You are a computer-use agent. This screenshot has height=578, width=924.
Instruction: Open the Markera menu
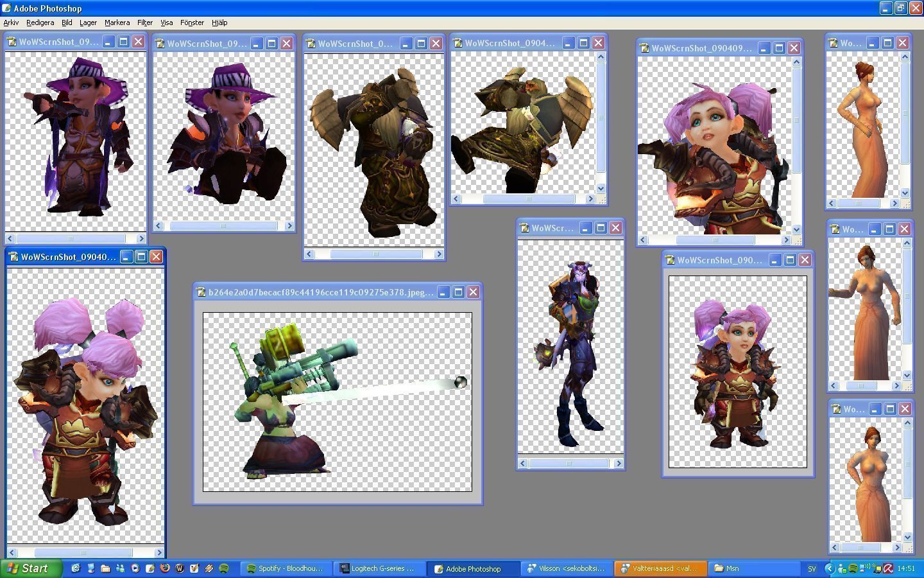pos(117,22)
